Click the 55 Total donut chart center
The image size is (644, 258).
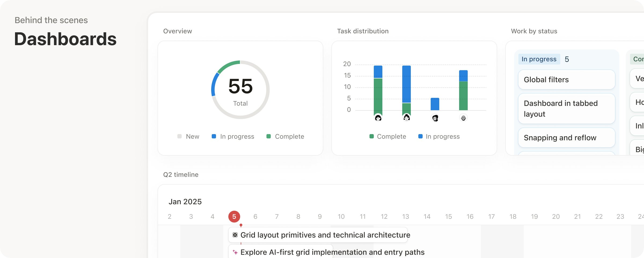[x=240, y=90]
